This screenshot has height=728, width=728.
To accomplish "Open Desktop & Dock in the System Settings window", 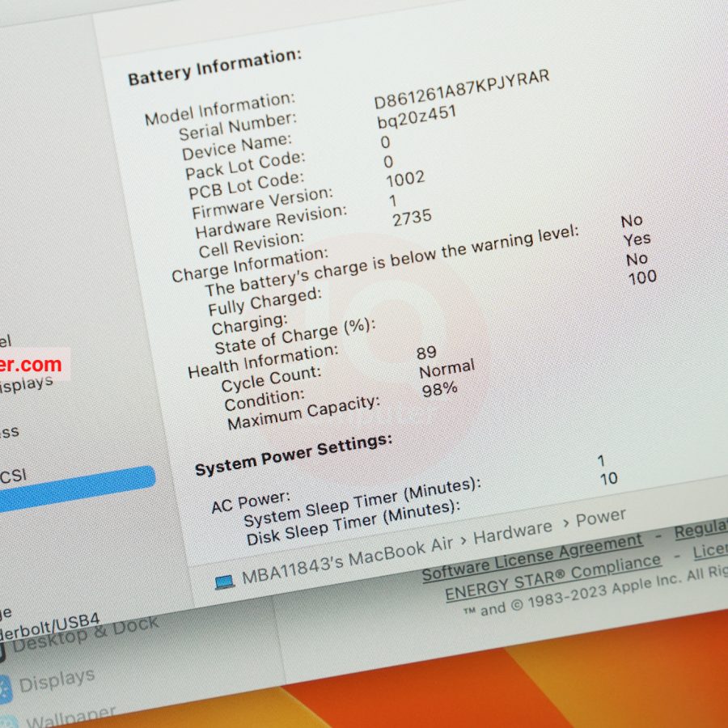I will coord(86,634).
